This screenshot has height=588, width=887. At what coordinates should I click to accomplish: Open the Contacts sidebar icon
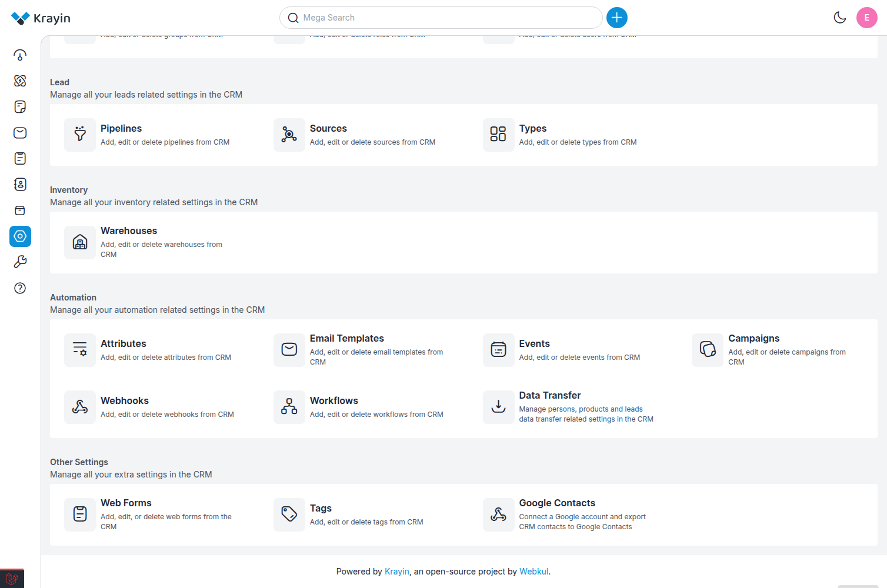tap(20, 185)
